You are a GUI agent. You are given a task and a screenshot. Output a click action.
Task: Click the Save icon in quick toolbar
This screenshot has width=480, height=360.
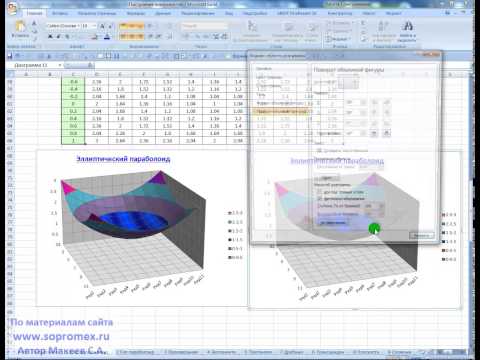coord(10,56)
